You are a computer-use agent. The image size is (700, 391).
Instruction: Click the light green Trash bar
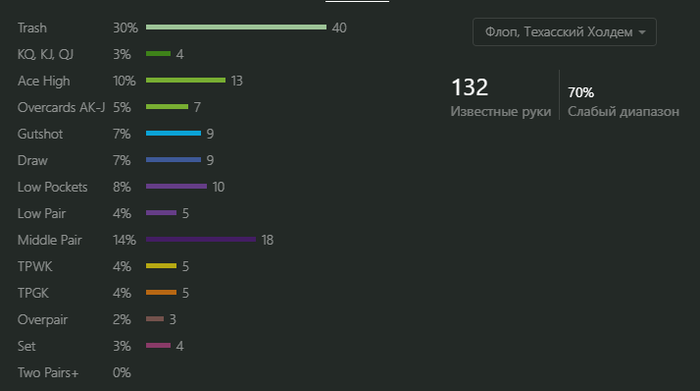tap(236, 27)
